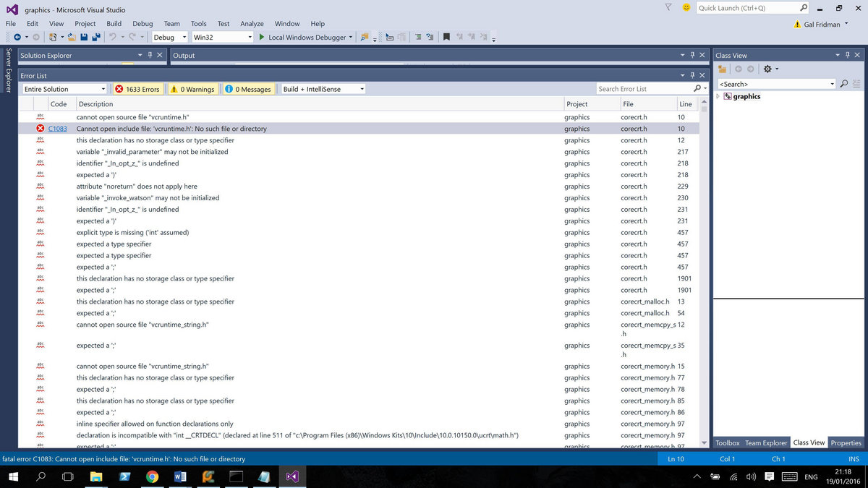Toggle the 0 Messages filter

248,89
